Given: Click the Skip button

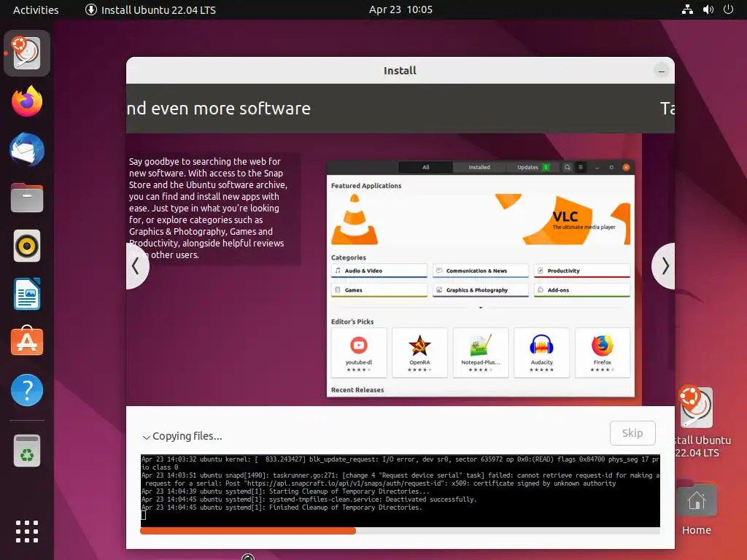Looking at the screenshot, I should click(632, 433).
